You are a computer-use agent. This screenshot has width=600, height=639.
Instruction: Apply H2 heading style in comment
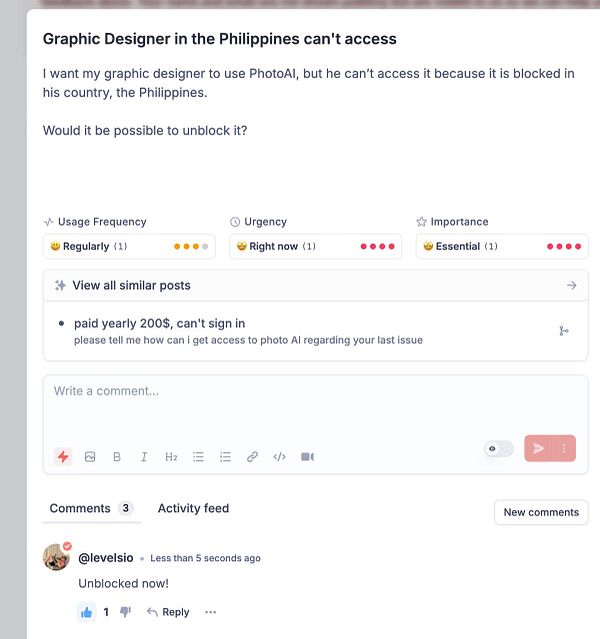click(x=171, y=457)
